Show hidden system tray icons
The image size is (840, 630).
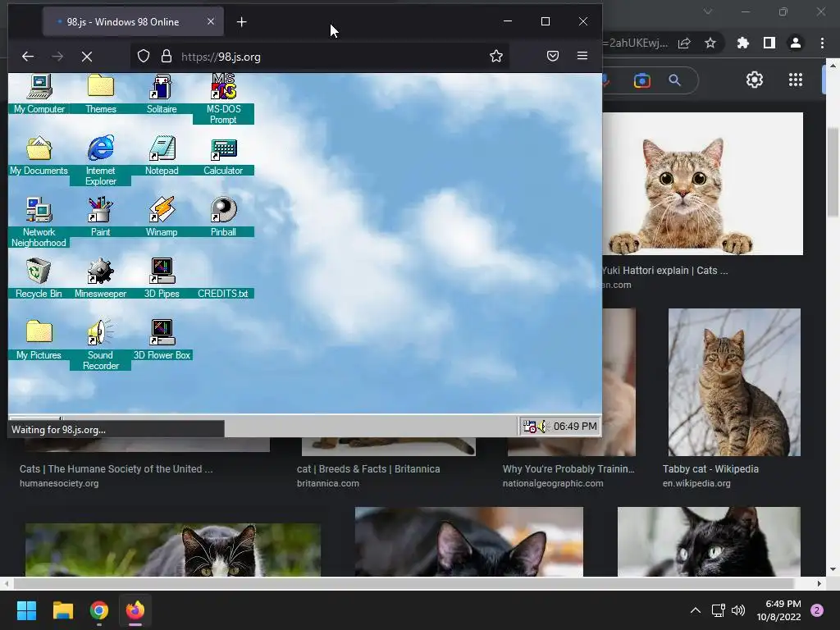coord(696,610)
